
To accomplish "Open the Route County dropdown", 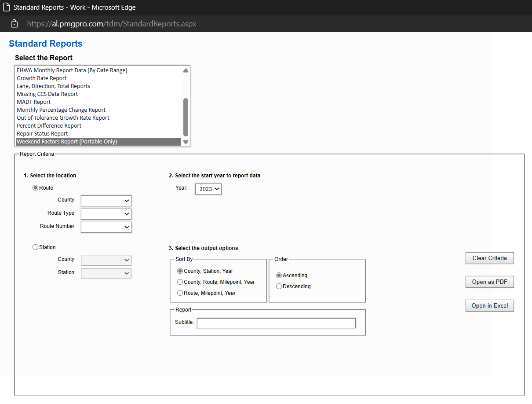I will click(106, 201).
